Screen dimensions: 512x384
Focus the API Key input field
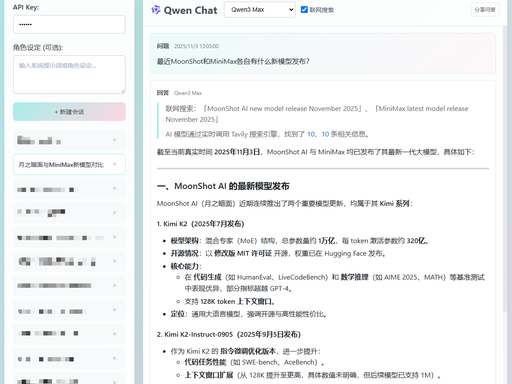point(69,24)
